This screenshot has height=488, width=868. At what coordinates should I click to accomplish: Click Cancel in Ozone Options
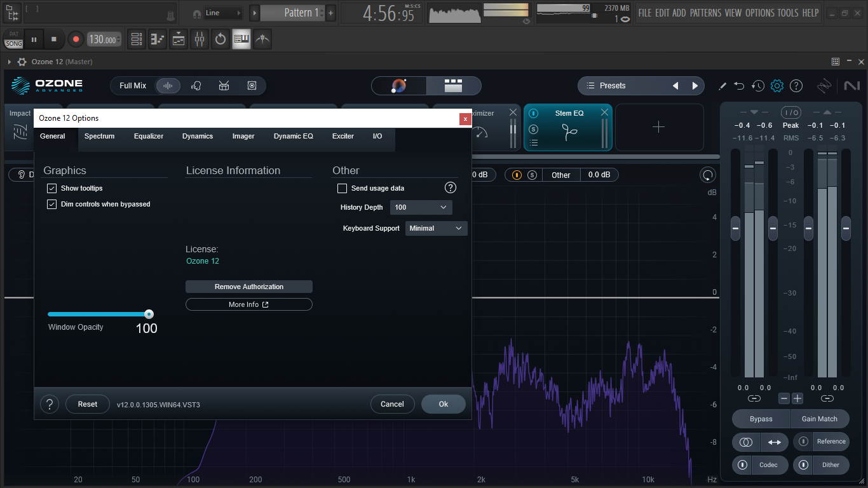pos(392,404)
